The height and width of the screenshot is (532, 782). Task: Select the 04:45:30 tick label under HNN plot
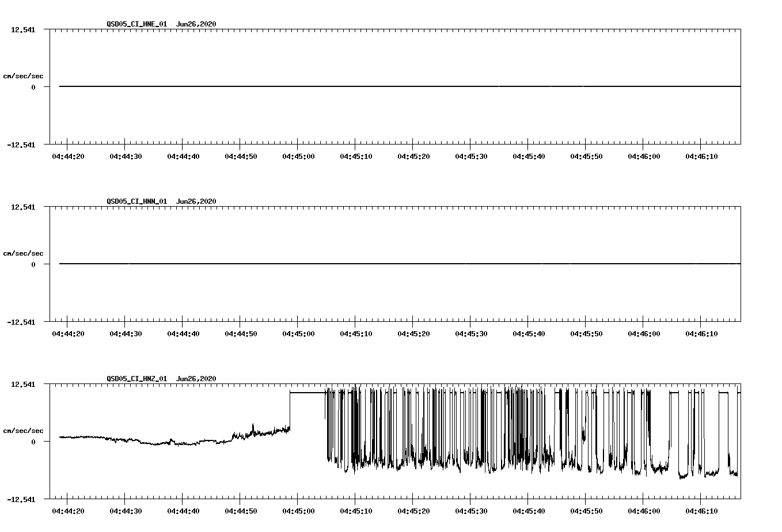click(x=471, y=334)
